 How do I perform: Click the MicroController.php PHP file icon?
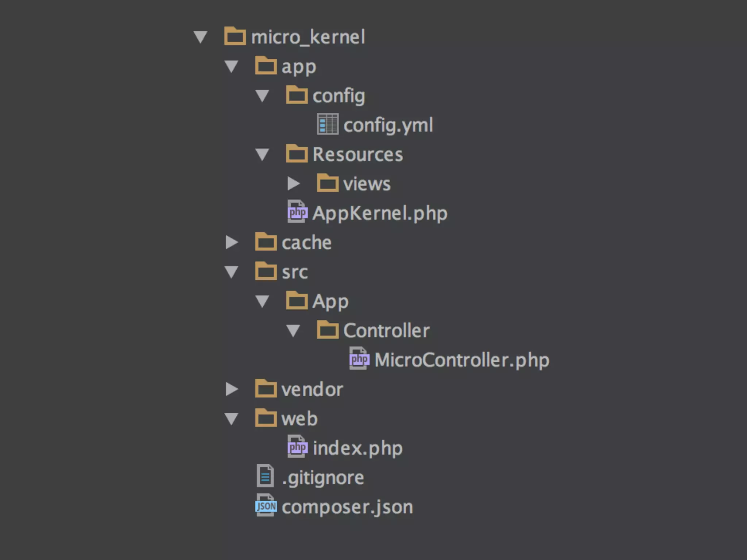(x=359, y=358)
